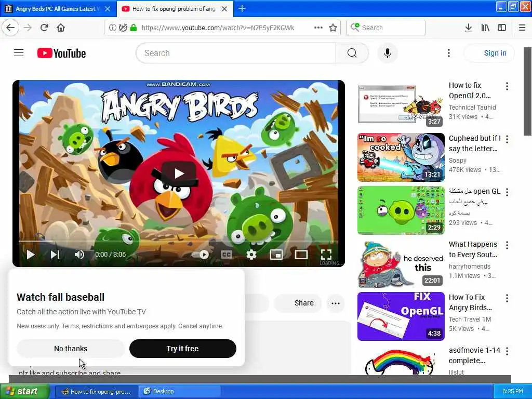Click the Share button
532x399 pixels.
[298, 303]
